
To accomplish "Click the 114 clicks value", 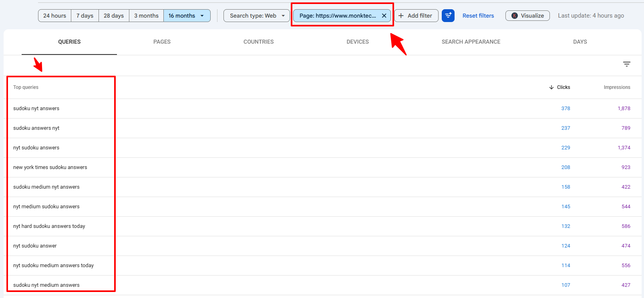I will click(566, 266).
